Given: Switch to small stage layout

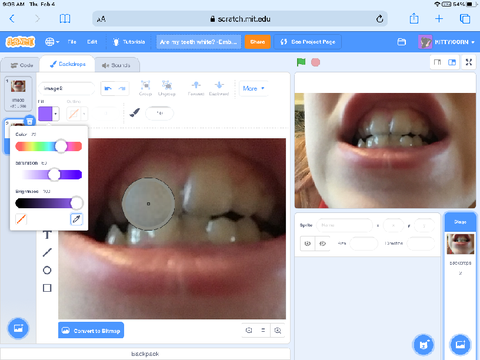Looking at the screenshot, I should point(437,62).
